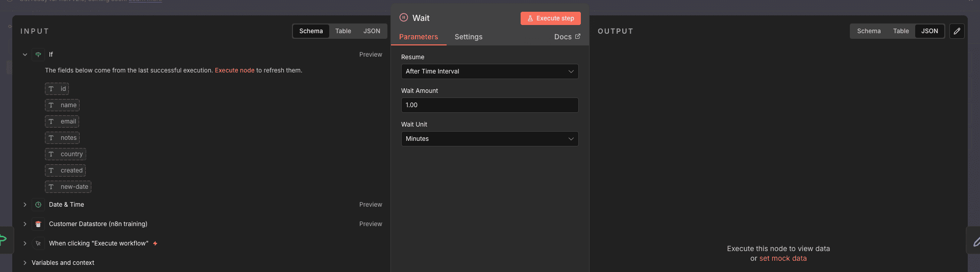The width and height of the screenshot is (980, 272).
Task: Select the Parameters tab
Action: click(x=419, y=37)
